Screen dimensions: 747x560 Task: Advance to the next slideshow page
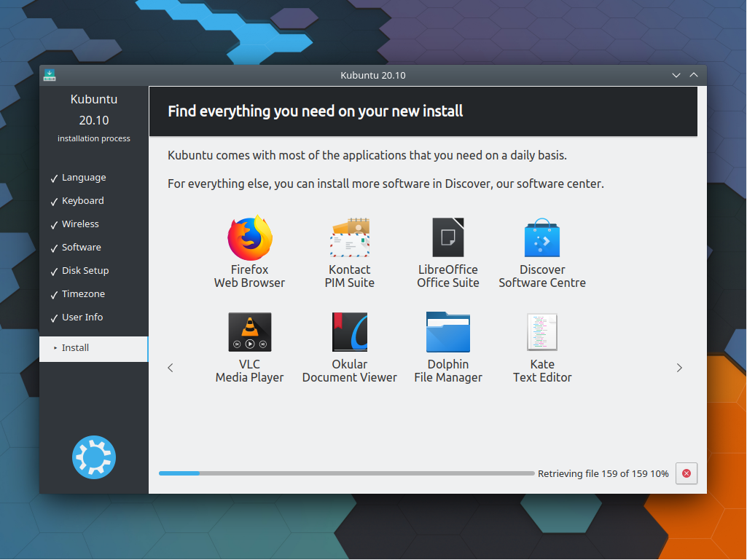(679, 368)
